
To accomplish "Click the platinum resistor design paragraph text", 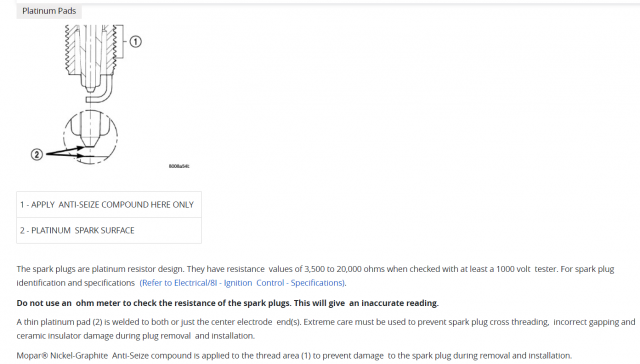I will (315, 276).
